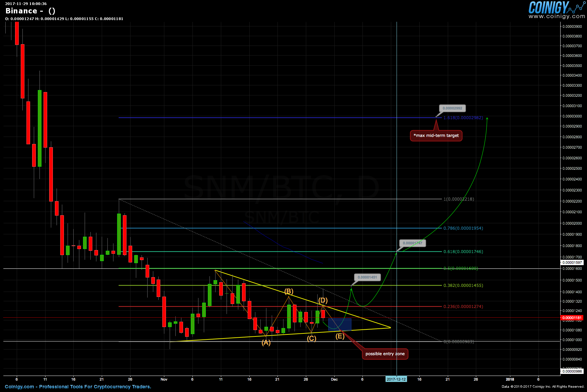Click the 'Nov' label on time axis
This screenshot has width=587, height=392.
pos(164,379)
